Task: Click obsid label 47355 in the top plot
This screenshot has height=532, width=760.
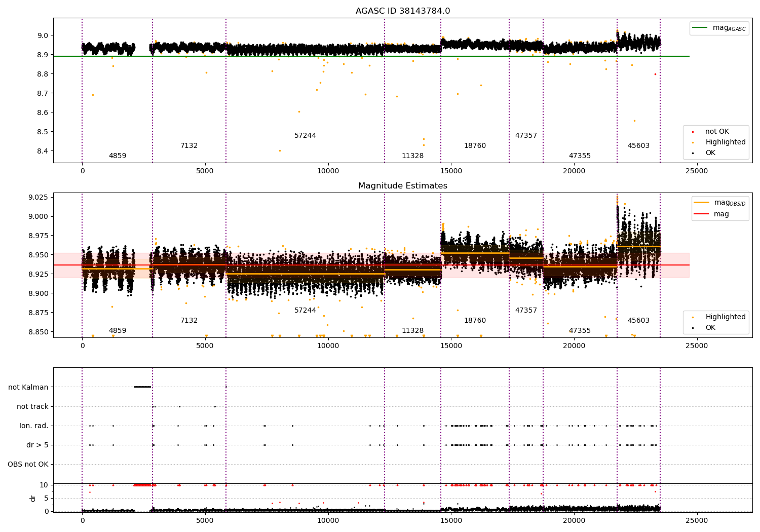Action: [x=580, y=156]
